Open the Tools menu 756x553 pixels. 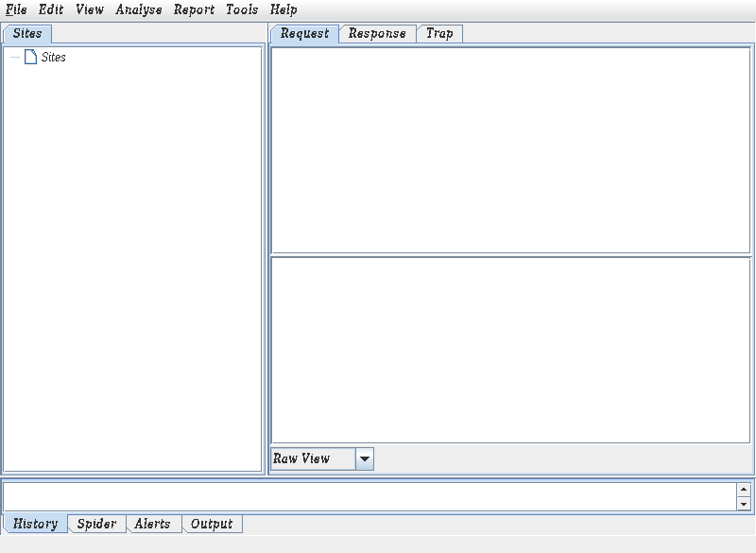[242, 9]
